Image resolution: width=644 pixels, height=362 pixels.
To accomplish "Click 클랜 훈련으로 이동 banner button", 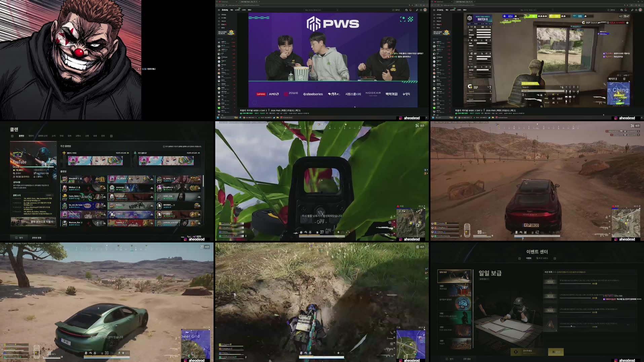I will click(x=33, y=222).
